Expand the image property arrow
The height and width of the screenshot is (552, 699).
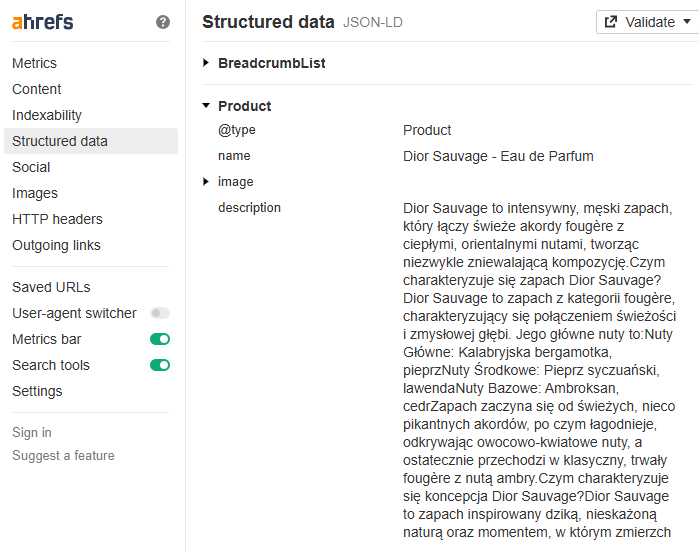206,181
